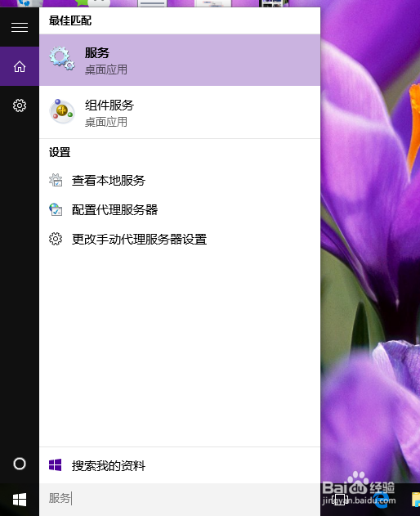Click the Task View taskbar icon
The image size is (420, 516).
[340, 500]
